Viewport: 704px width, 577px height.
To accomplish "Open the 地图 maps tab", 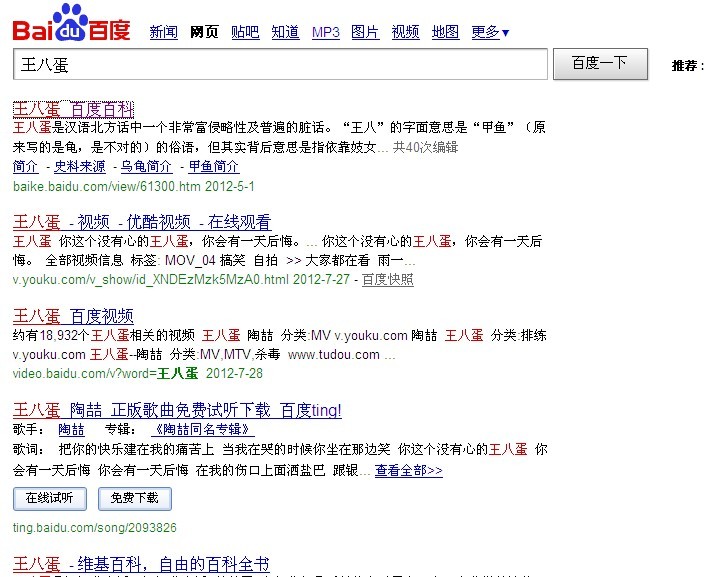I will (445, 32).
